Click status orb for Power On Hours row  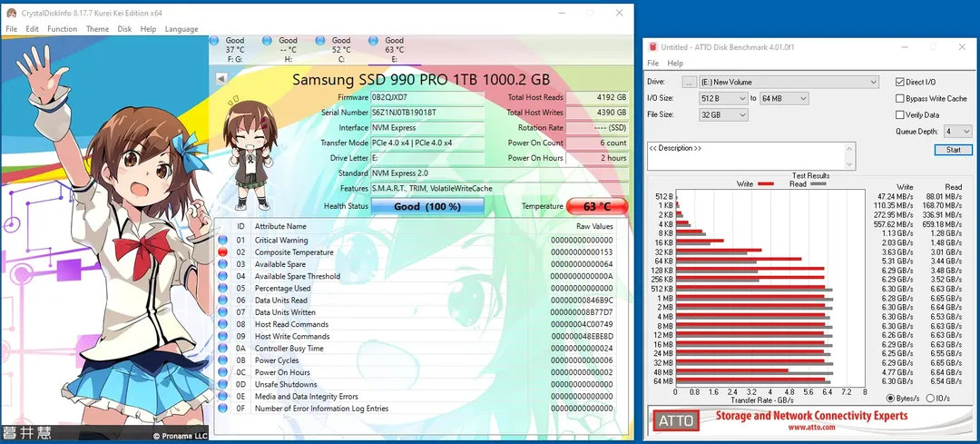click(x=223, y=372)
